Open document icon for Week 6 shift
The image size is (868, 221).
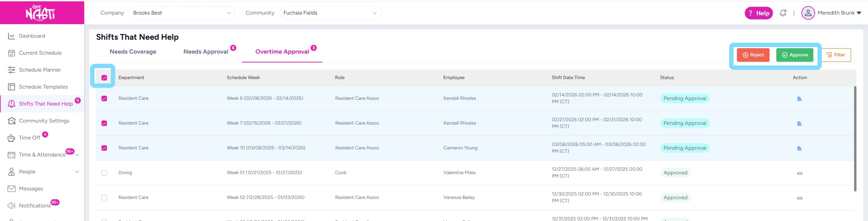pyautogui.click(x=799, y=99)
